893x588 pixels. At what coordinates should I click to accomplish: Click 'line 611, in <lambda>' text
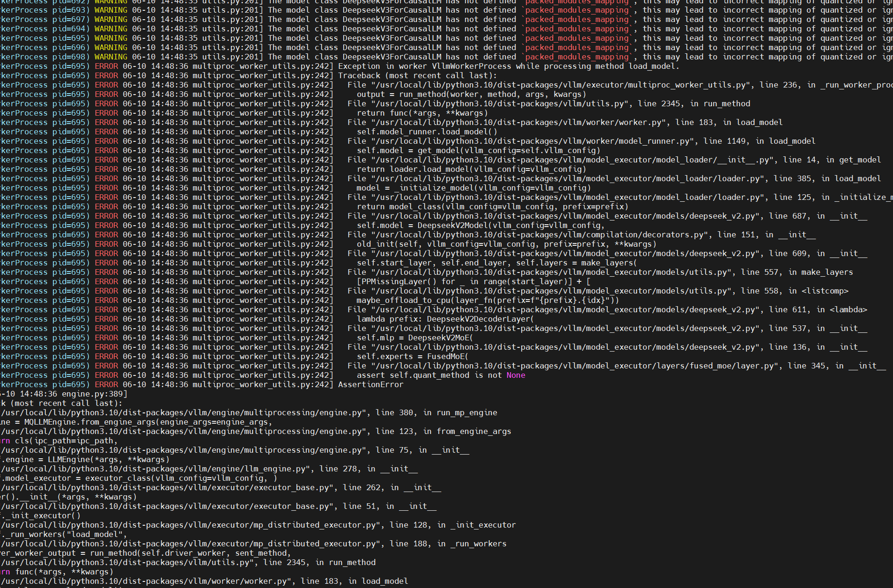818,309
